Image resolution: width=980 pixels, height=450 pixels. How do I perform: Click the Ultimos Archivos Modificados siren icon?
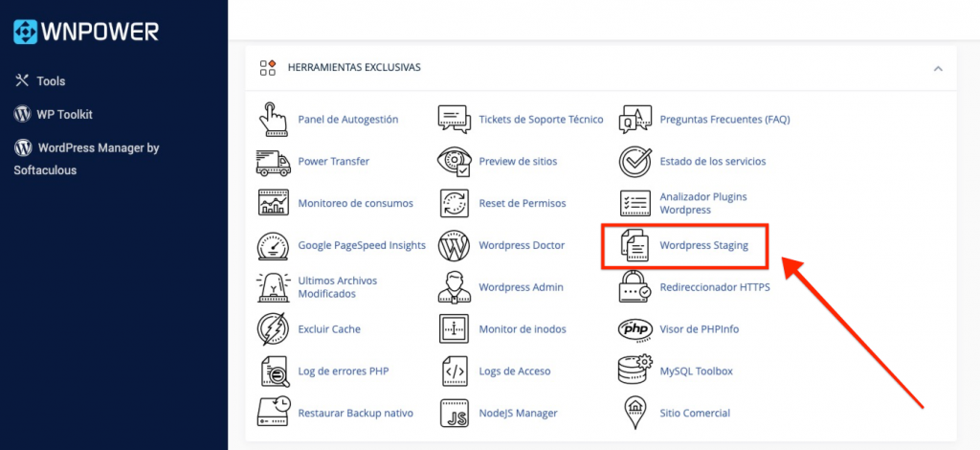[x=273, y=287]
